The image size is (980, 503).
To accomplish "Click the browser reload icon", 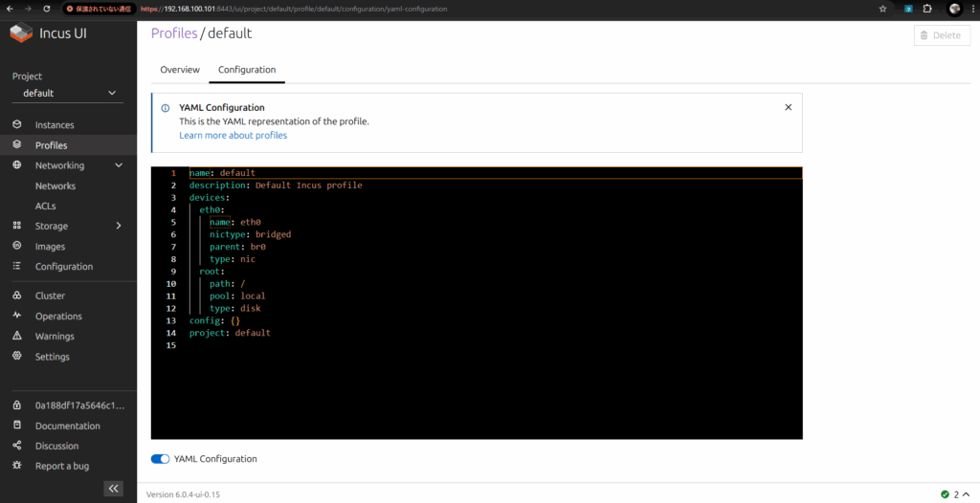I will click(47, 9).
